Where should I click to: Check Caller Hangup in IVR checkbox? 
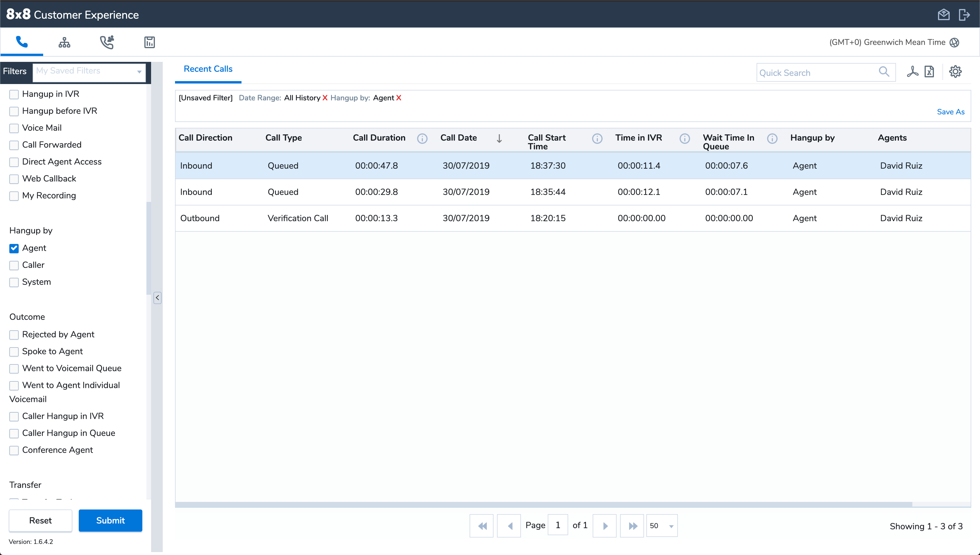click(14, 416)
